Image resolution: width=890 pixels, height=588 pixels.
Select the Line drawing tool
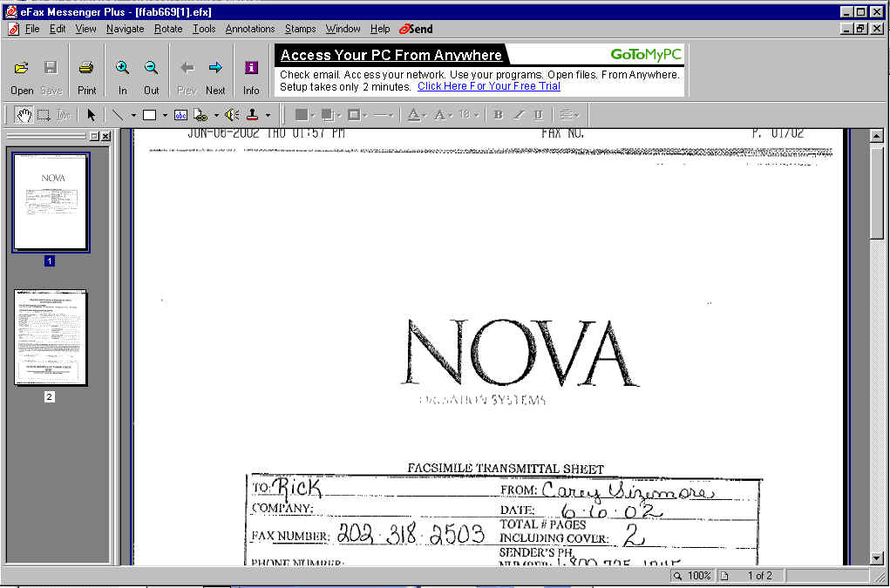point(118,115)
